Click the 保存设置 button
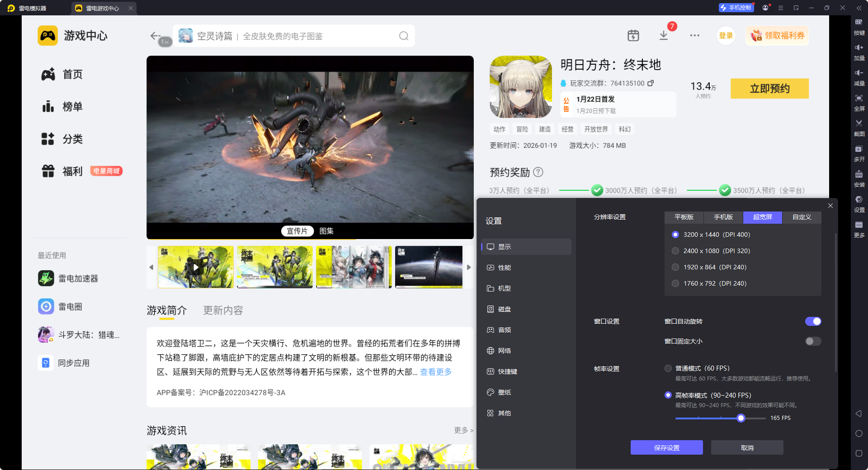Viewport: 868px width, 470px height. [666, 447]
